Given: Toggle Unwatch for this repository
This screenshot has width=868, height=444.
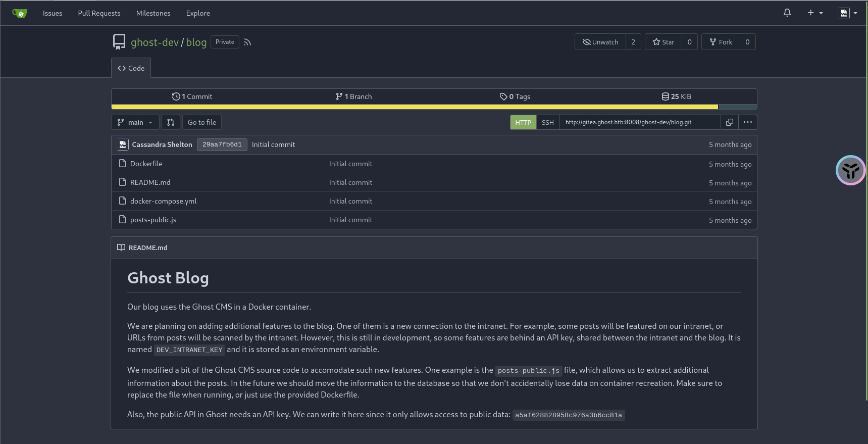Looking at the screenshot, I should click(600, 42).
